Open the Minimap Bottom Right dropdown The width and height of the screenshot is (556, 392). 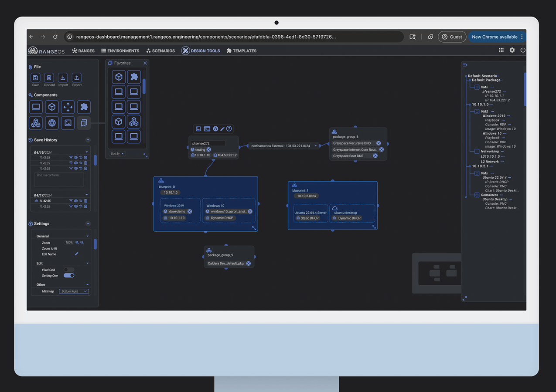point(74,291)
